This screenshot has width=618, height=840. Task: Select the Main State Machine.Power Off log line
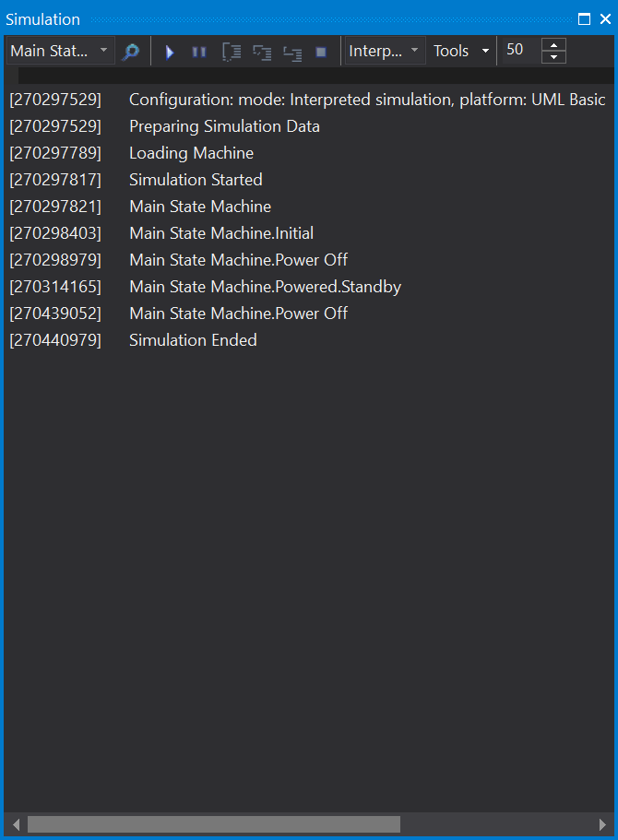[x=238, y=259]
